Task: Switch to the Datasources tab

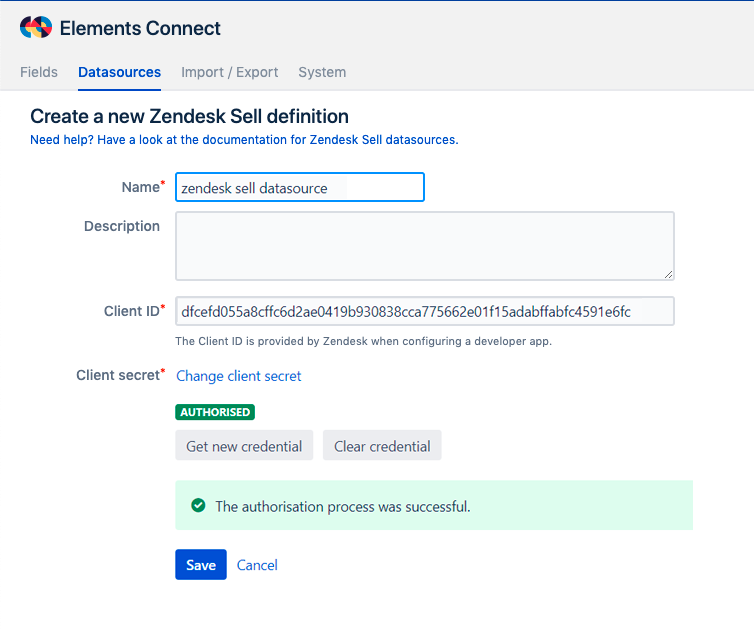Action: click(x=119, y=72)
